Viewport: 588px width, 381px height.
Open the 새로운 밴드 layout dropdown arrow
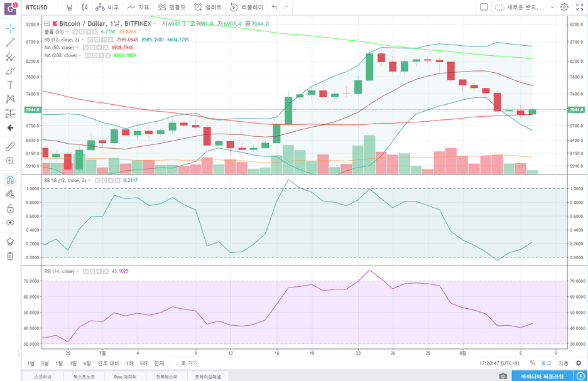[x=552, y=7]
